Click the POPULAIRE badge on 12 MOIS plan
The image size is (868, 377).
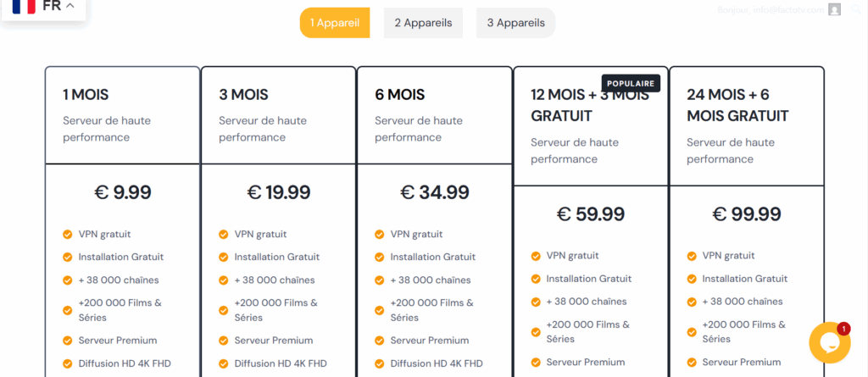pos(631,84)
